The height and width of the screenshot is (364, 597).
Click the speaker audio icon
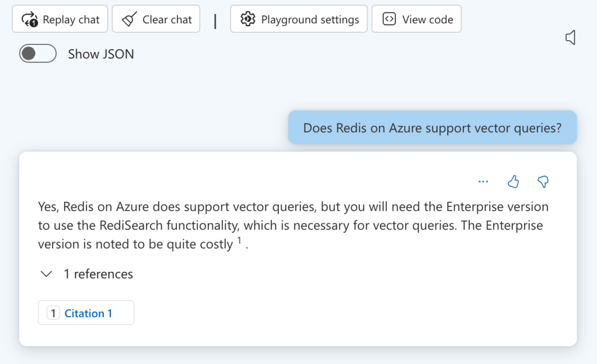571,38
